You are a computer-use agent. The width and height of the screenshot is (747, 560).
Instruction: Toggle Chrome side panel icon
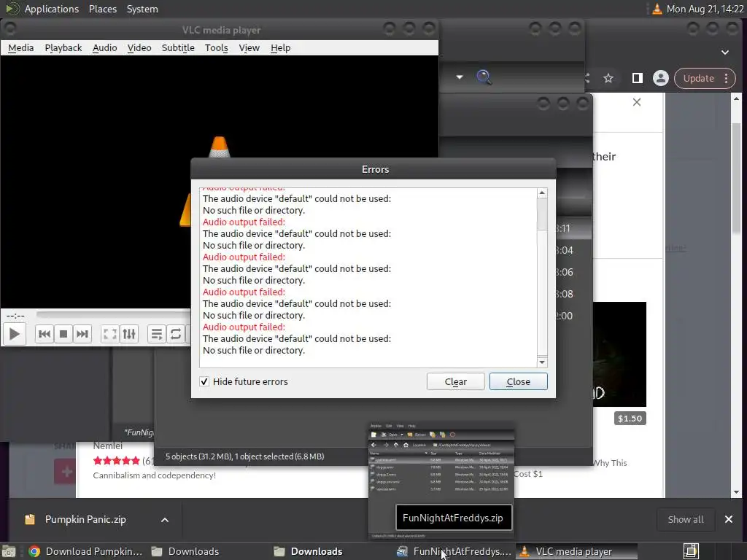(637, 78)
